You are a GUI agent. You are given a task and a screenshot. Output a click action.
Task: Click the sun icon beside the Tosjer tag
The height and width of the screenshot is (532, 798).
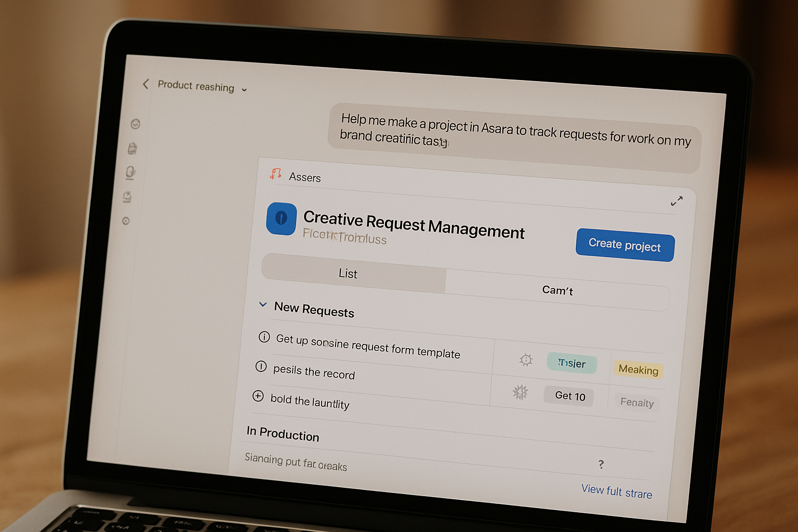pyautogui.click(x=526, y=361)
